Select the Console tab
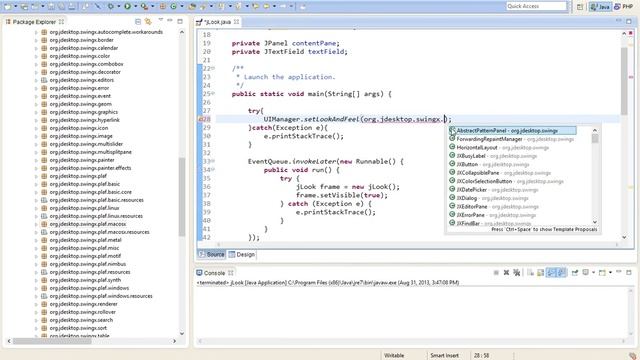Viewport: 640px width, 360px height. pyautogui.click(x=214, y=273)
